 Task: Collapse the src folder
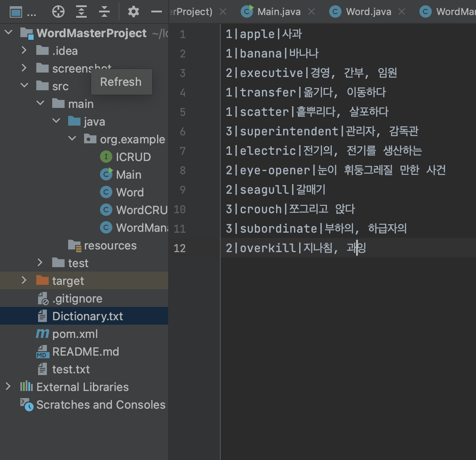pyautogui.click(x=24, y=86)
